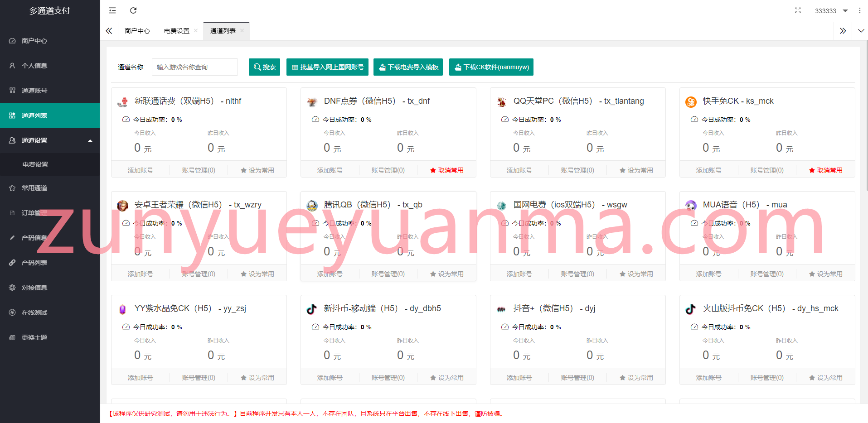Switch to the 商户中心 tab
This screenshot has height=423, width=868.
(x=137, y=31)
